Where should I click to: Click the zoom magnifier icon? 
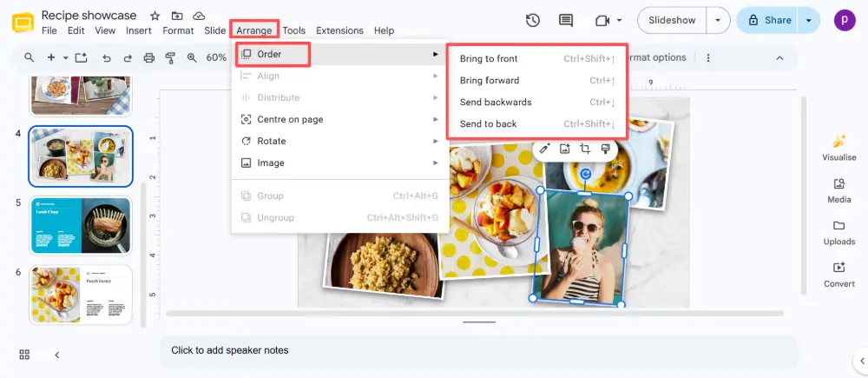(x=192, y=57)
